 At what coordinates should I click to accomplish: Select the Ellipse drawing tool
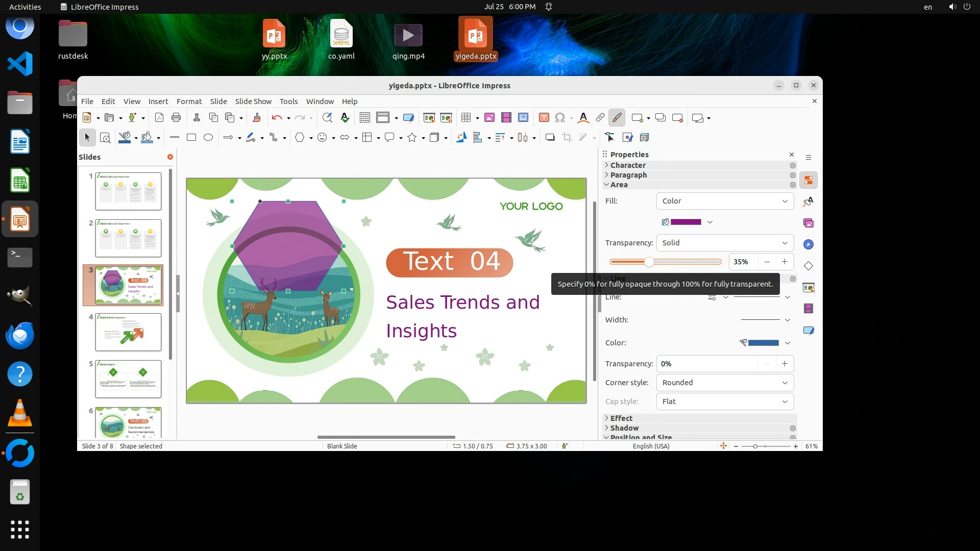coord(208,137)
